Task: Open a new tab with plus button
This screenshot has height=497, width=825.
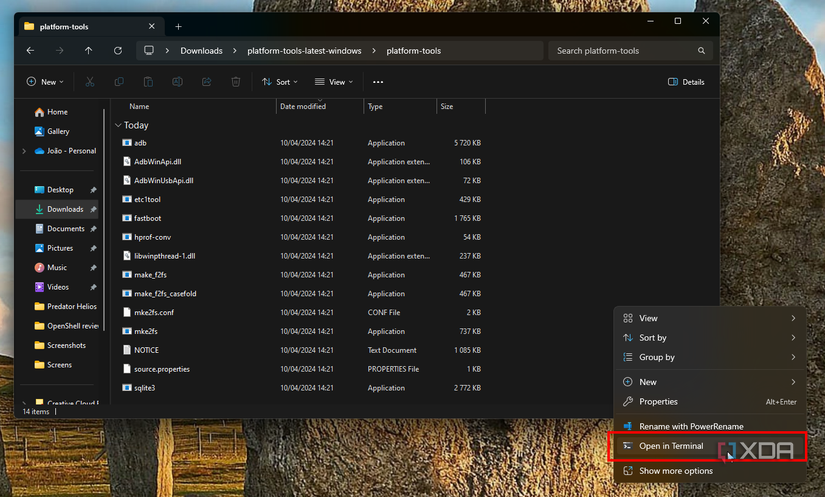Action: click(x=179, y=26)
